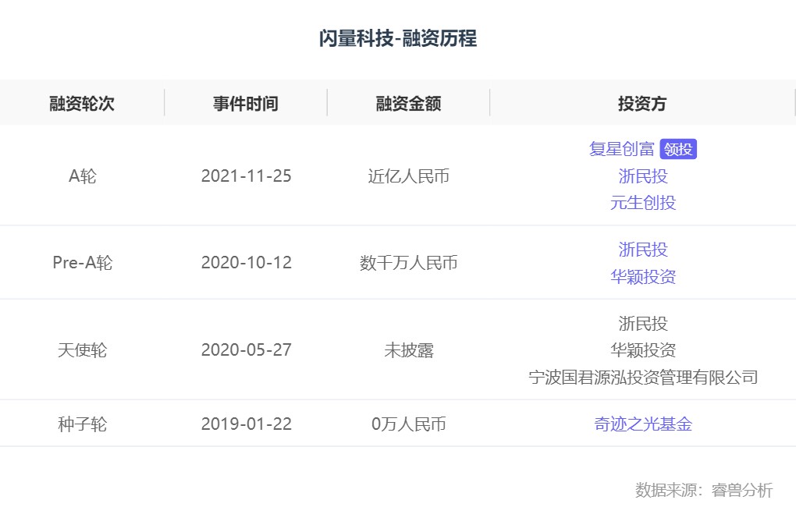
Task: Open the 复星创富 investor link
Action: (x=621, y=149)
